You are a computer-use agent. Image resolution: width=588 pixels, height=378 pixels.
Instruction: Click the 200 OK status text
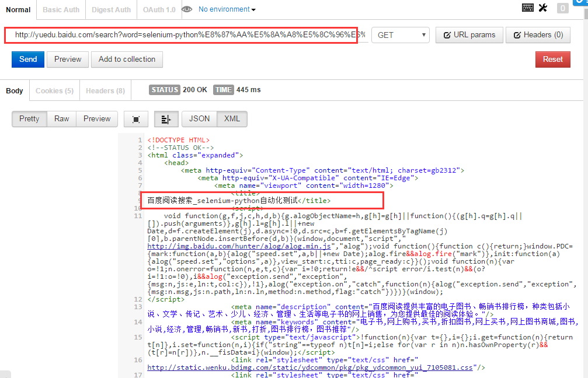tap(195, 90)
